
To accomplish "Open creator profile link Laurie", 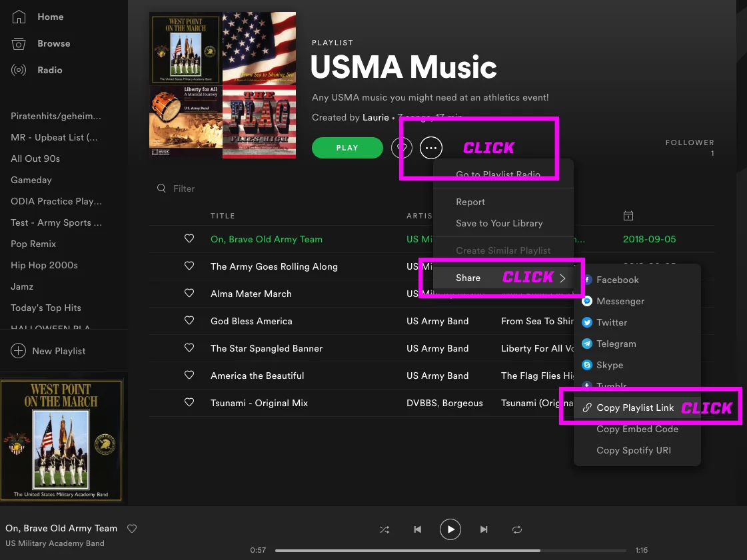I will click(x=375, y=118).
